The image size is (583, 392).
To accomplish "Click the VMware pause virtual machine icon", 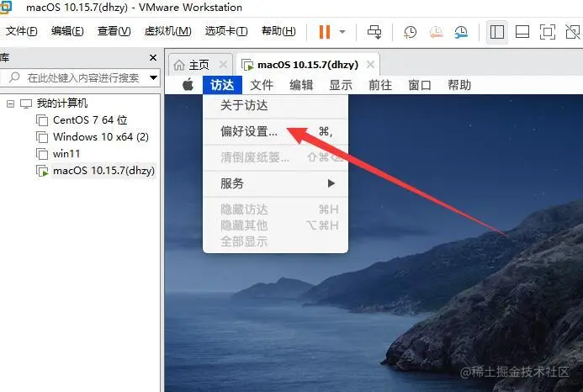I will click(325, 32).
